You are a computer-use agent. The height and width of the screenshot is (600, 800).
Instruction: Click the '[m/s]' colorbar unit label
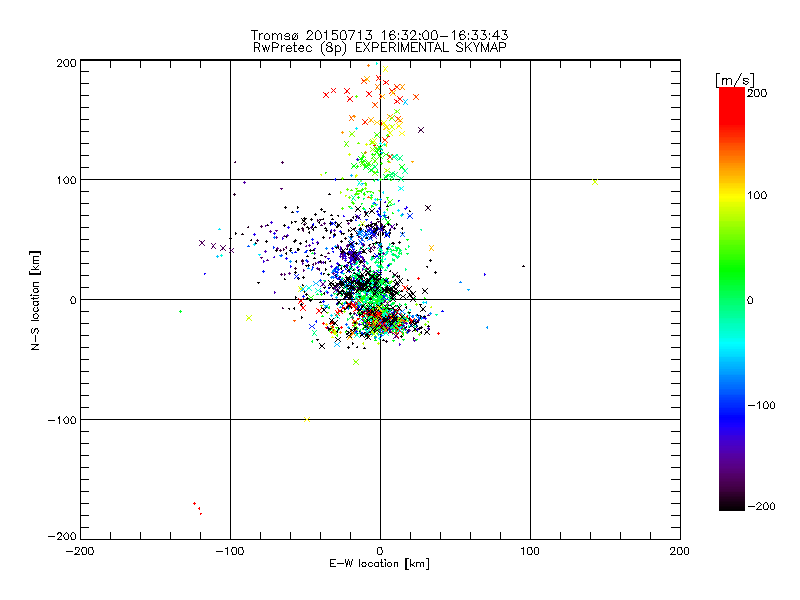[x=735, y=80]
